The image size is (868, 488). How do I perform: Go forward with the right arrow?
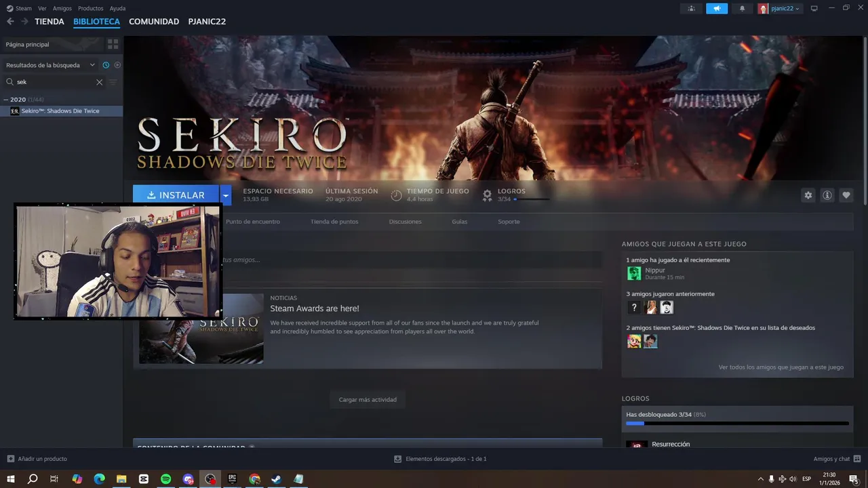coord(24,22)
